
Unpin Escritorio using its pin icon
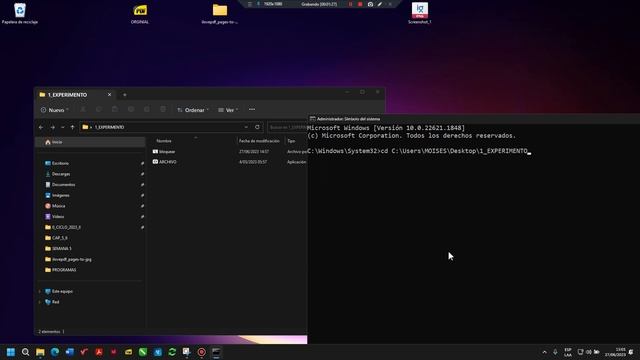coord(142,163)
